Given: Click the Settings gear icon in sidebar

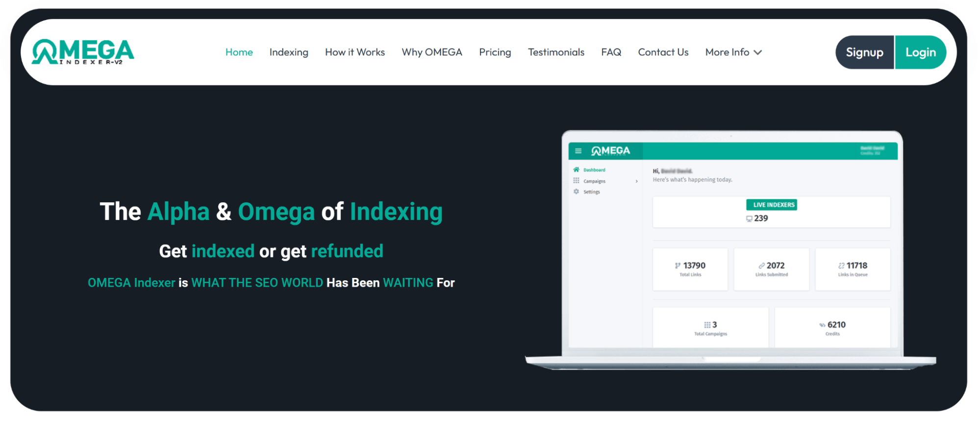Looking at the screenshot, I should (576, 192).
